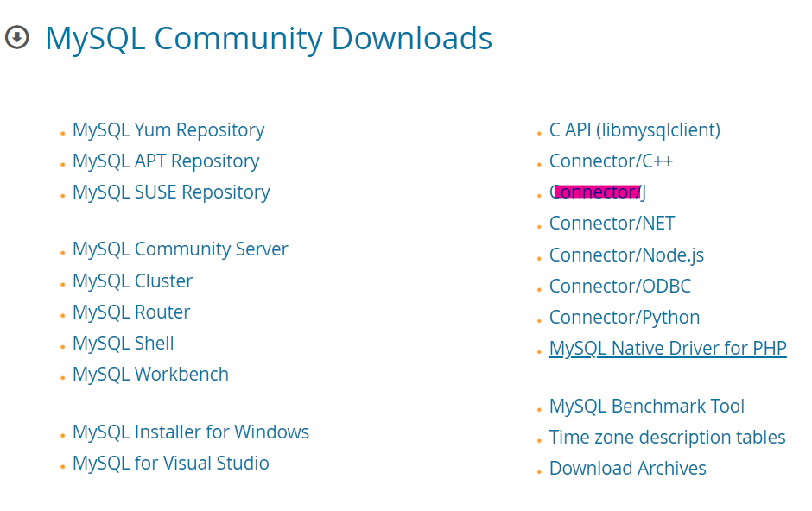812x511 pixels.
Task: Select the Connector/NET link
Action: (x=612, y=224)
